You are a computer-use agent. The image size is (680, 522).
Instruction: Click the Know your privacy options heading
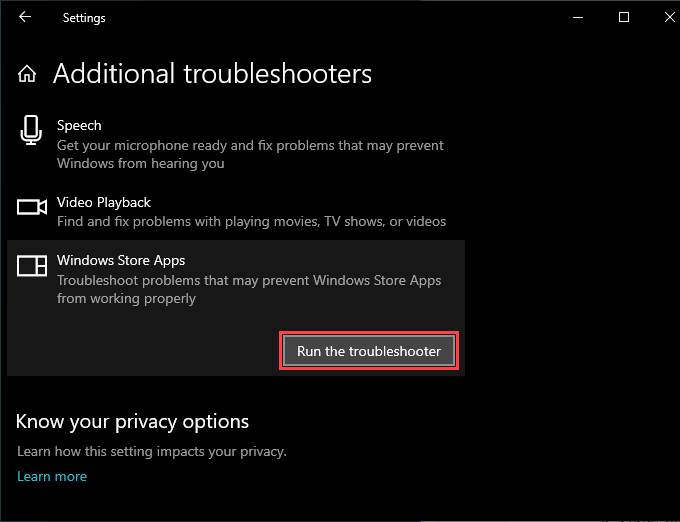point(133,421)
